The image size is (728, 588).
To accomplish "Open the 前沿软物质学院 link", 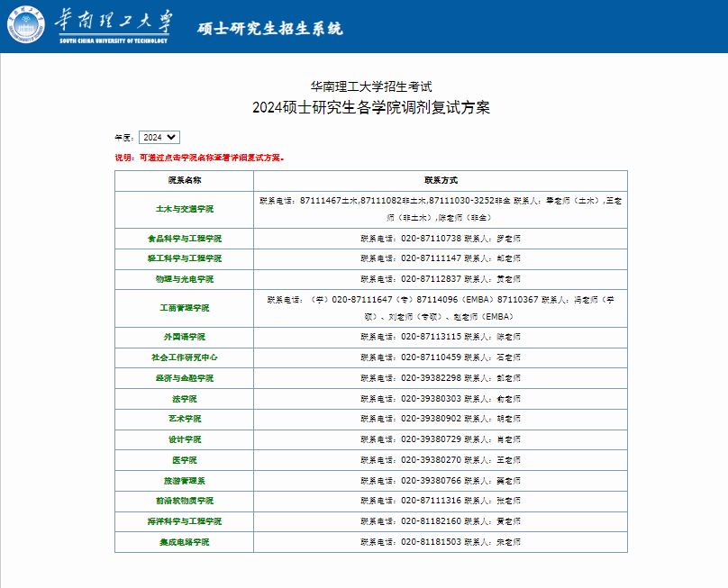I will (185, 502).
